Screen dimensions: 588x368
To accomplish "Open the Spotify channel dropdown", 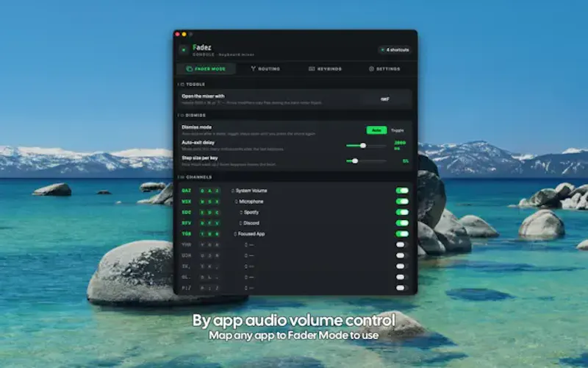I will 249,213.
